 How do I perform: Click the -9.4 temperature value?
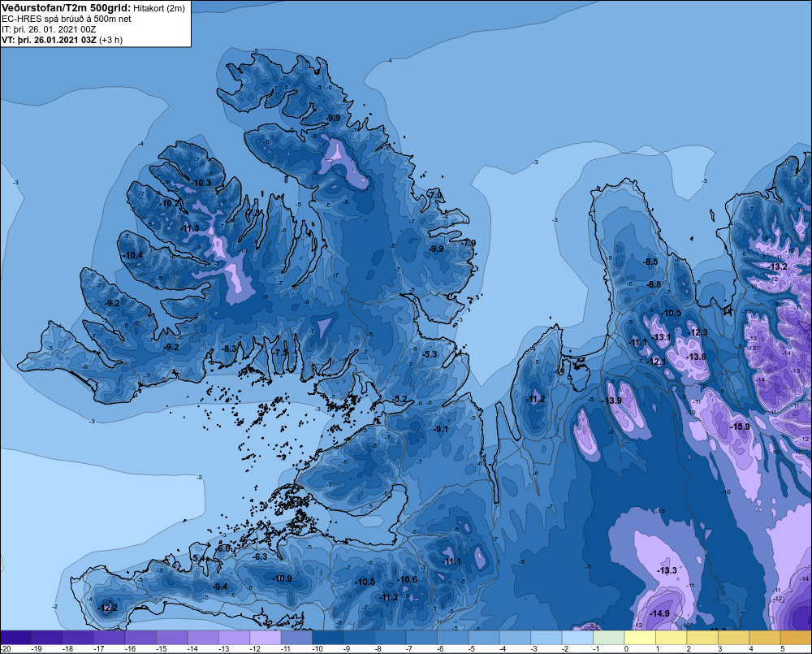pos(219,587)
